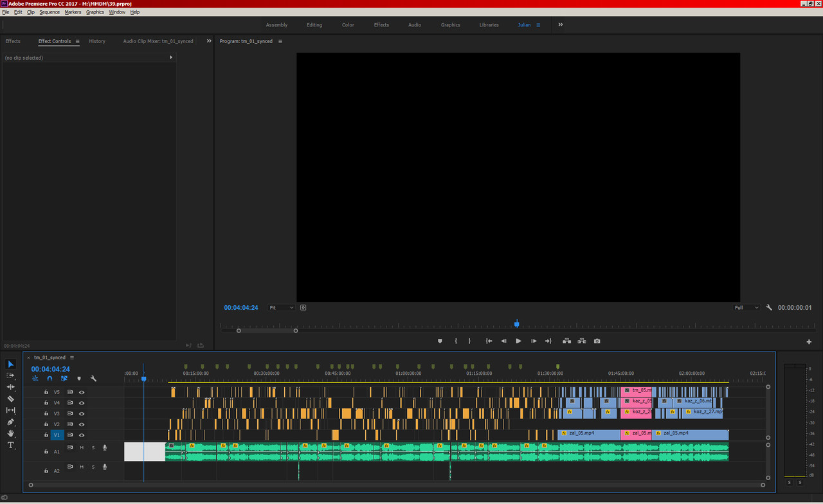Click the Program monitor playhead marker
Image resolution: width=823 pixels, height=504 pixels.
516,324
